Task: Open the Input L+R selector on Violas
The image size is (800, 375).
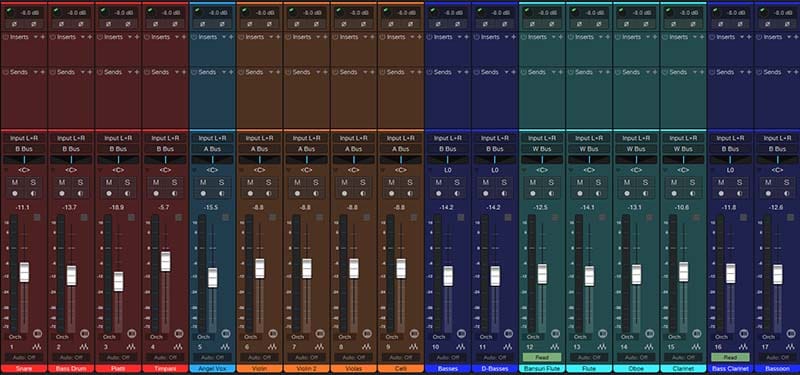Action: [x=354, y=138]
